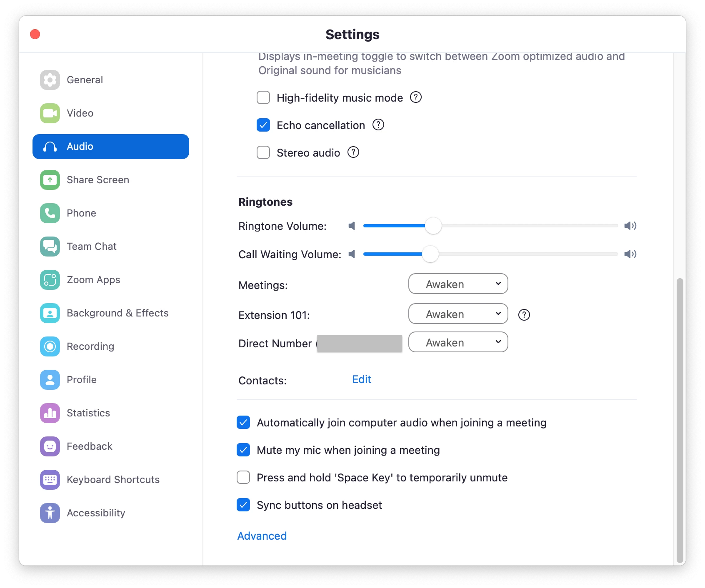Image resolution: width=705 pixels, height=588 pixels.
Task: Open help for Stereo audio
Action: [x=353, y=152]
